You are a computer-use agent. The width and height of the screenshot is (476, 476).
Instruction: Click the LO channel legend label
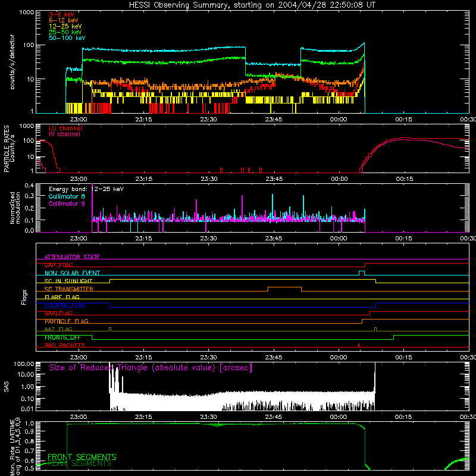[x=65, y=128]
